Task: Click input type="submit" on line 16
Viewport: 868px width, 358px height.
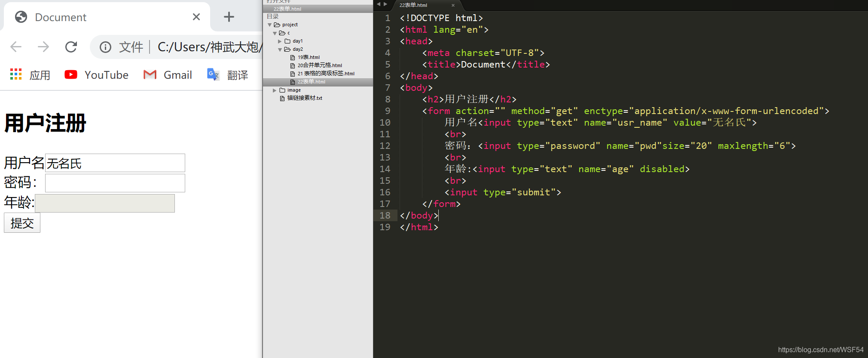Action: click(503, 192)
